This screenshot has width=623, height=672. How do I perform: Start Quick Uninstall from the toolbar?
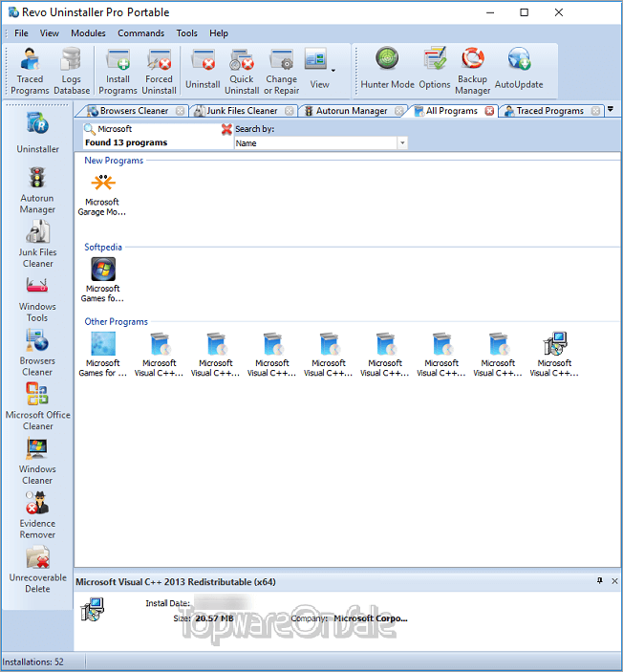point(242,71)
